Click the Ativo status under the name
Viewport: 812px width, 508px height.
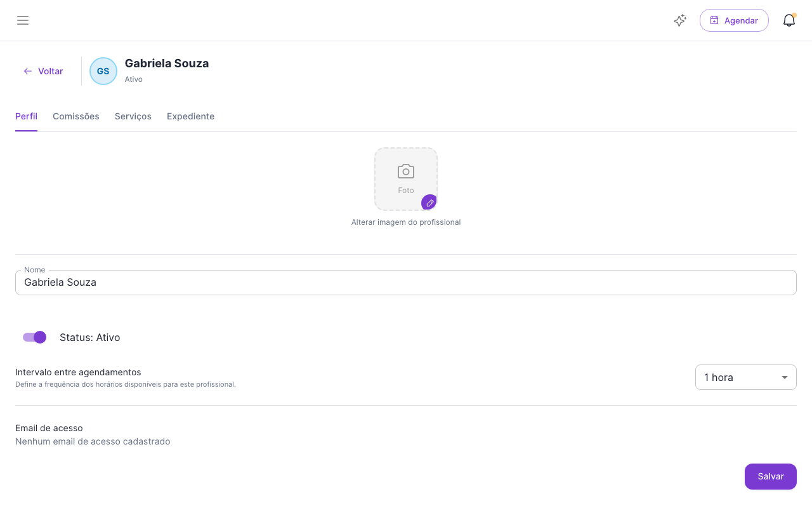134,79
